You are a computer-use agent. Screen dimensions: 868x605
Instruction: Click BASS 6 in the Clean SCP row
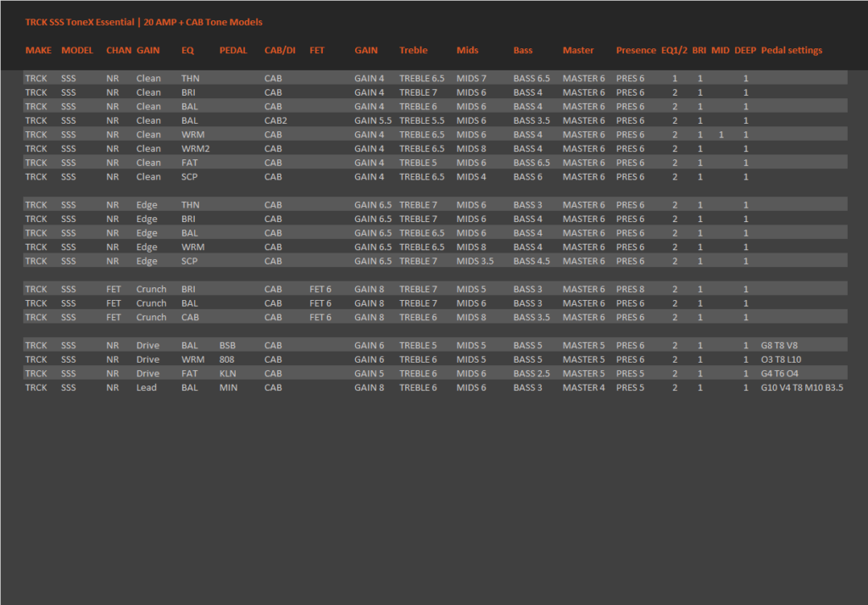coord(527,177)
